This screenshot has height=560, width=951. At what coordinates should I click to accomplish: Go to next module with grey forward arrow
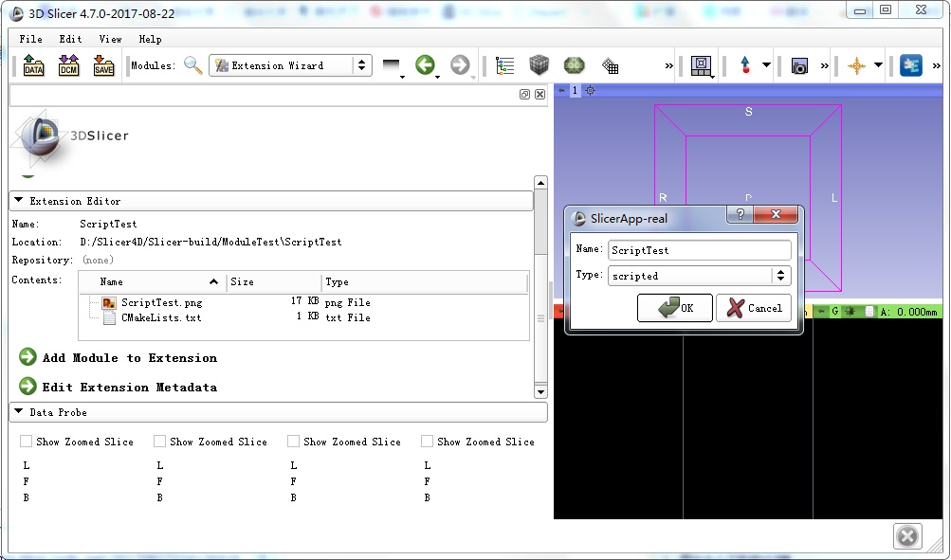point(461,64)
